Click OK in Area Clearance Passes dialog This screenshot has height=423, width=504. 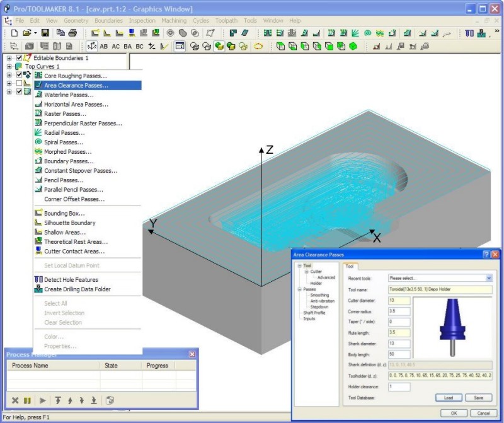pos(454,413)
